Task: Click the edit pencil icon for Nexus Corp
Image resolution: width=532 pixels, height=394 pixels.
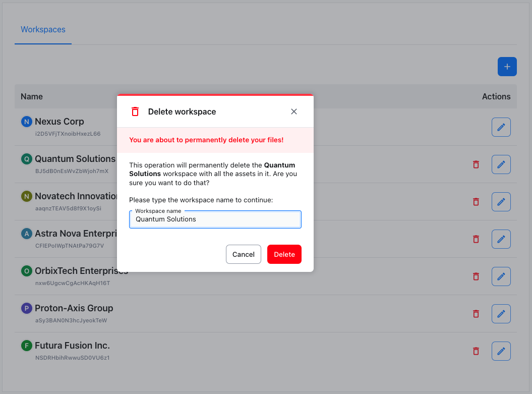Action: [x=501, y=127]
